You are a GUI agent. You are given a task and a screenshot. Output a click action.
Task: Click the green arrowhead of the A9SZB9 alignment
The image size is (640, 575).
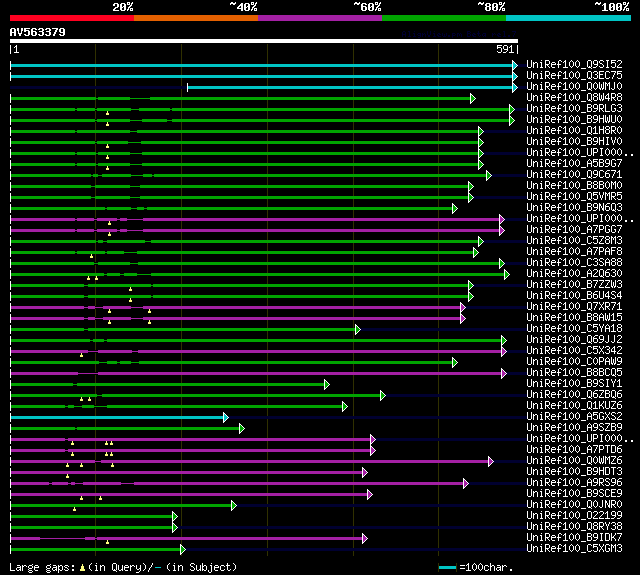tap(242, 428)
